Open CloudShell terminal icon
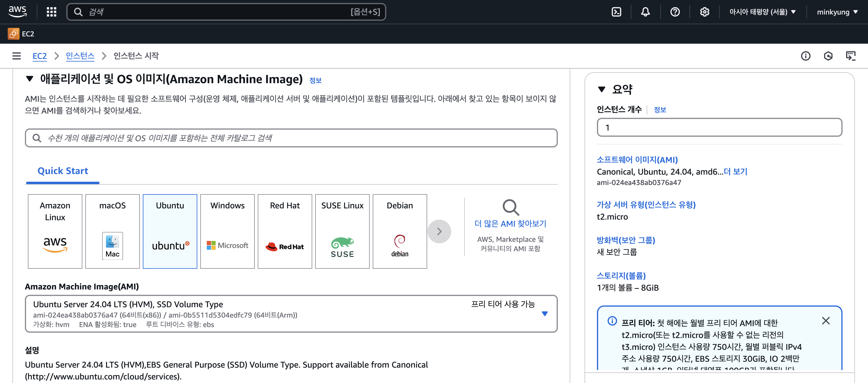This screenshot has height=383, width=868. pos(616,12)
